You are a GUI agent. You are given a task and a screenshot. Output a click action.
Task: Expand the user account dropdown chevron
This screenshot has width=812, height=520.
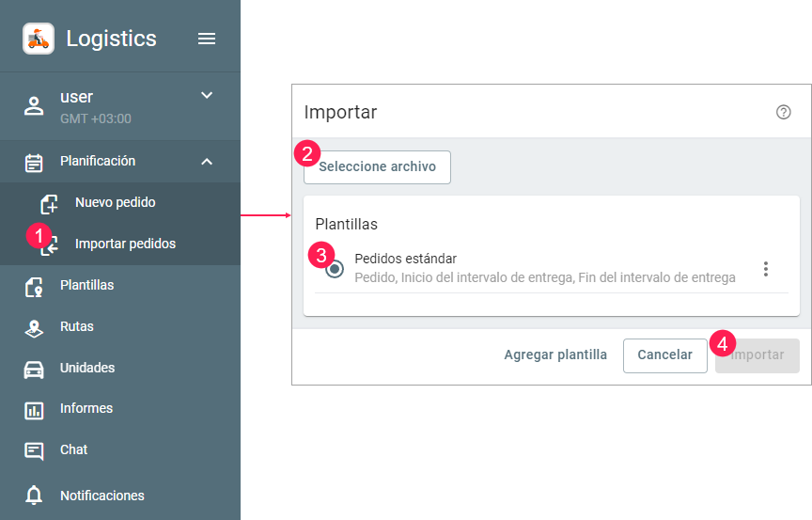click(x=207, y=95)
